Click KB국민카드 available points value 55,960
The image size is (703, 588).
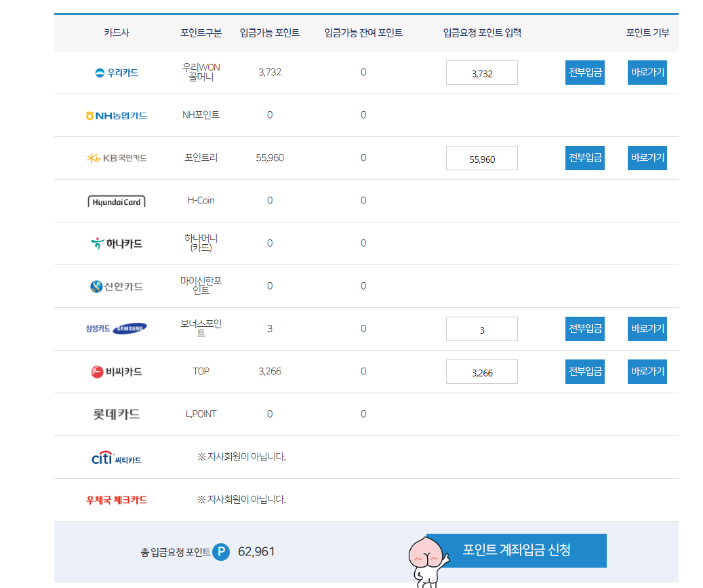tap(270, 158)
